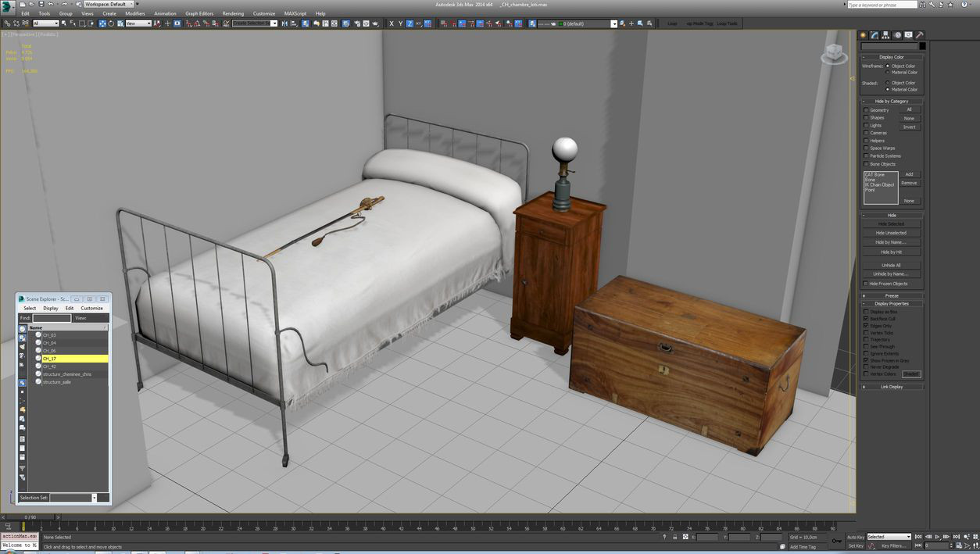The image size is (980, 554).
Task: Open the 3ds Max application menu logo
Action: point(8,5)
